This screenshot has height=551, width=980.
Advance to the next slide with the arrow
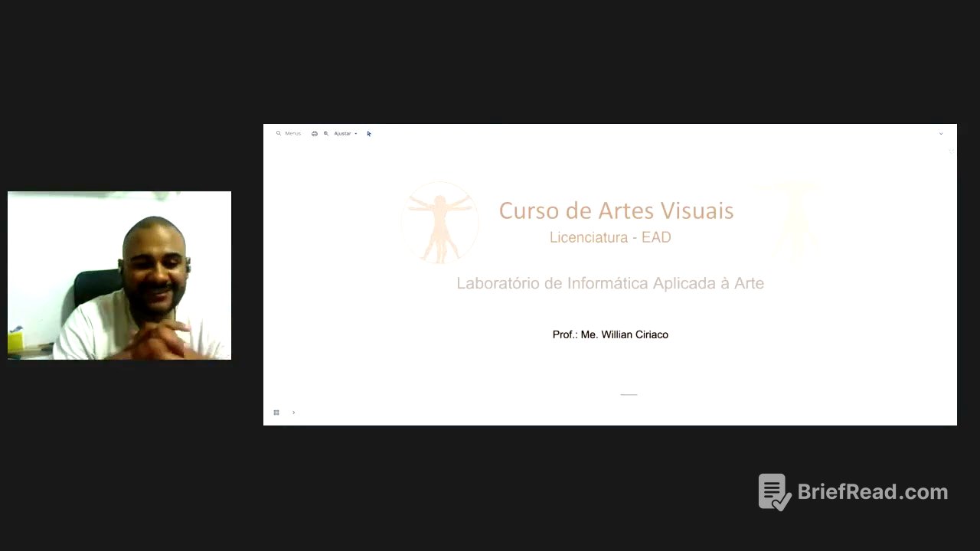pyautogui.click(x=294, y=412)
